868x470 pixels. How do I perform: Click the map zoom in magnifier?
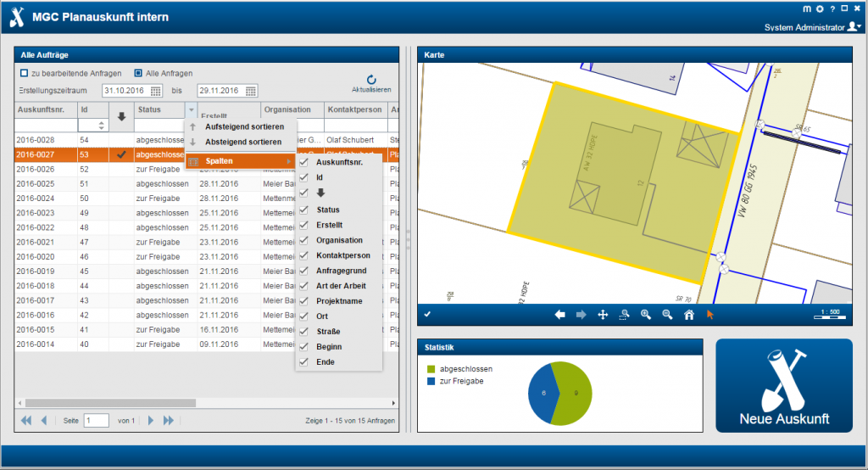pos(645,315)
